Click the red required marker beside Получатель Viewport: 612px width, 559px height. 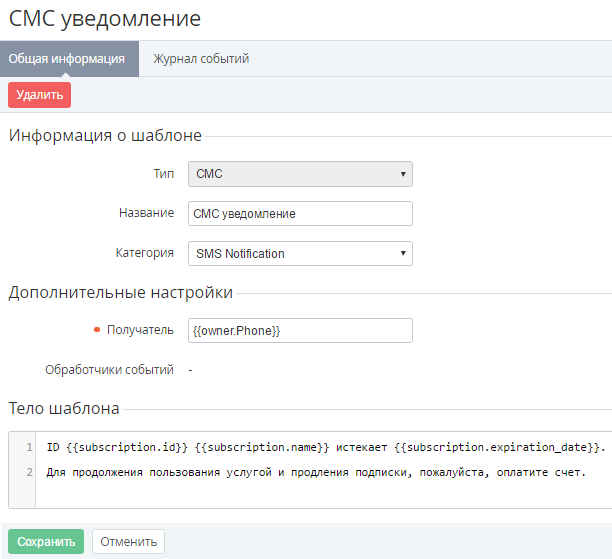click(97, 331)
